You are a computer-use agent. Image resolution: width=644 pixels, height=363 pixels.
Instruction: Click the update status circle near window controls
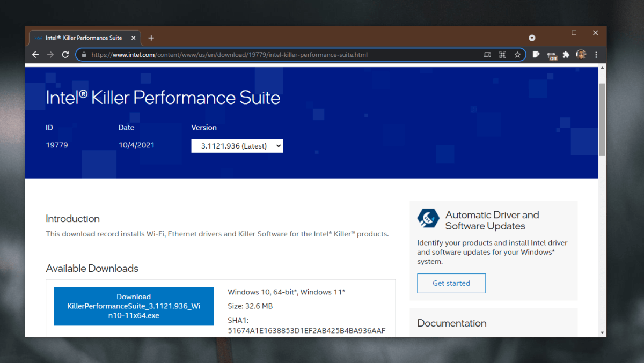[532, 38]
